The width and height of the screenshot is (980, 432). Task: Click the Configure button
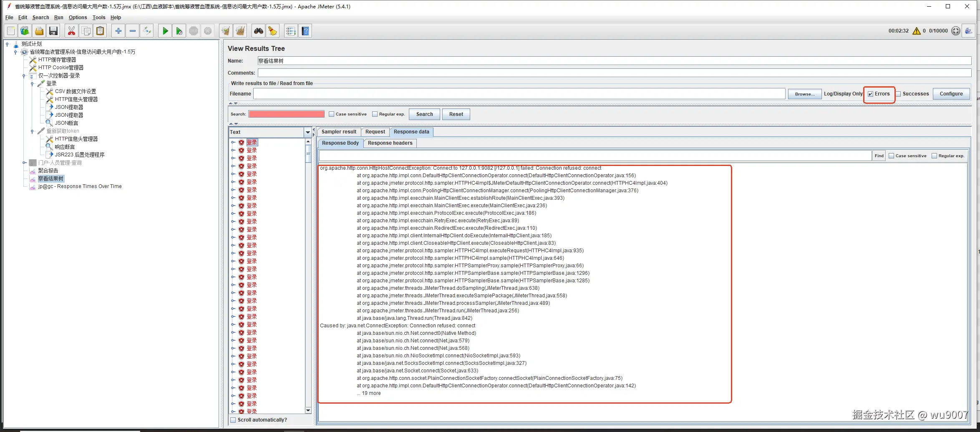click(951, 94)
